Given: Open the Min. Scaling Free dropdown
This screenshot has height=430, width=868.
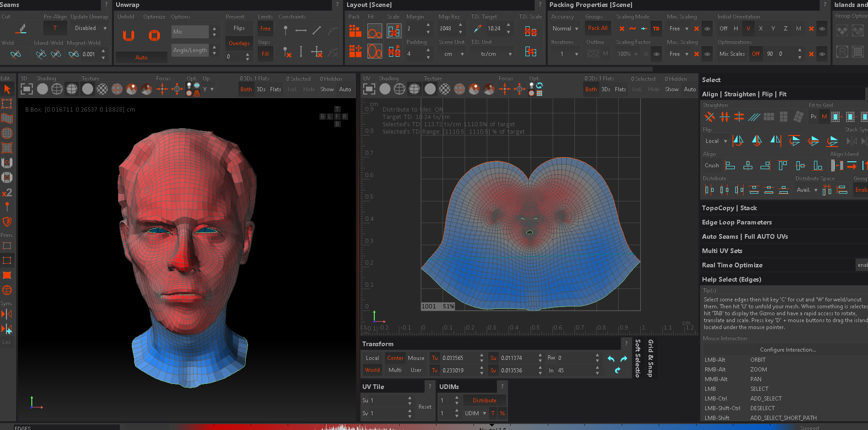Looking at the screenshot, I should point(679,29).
